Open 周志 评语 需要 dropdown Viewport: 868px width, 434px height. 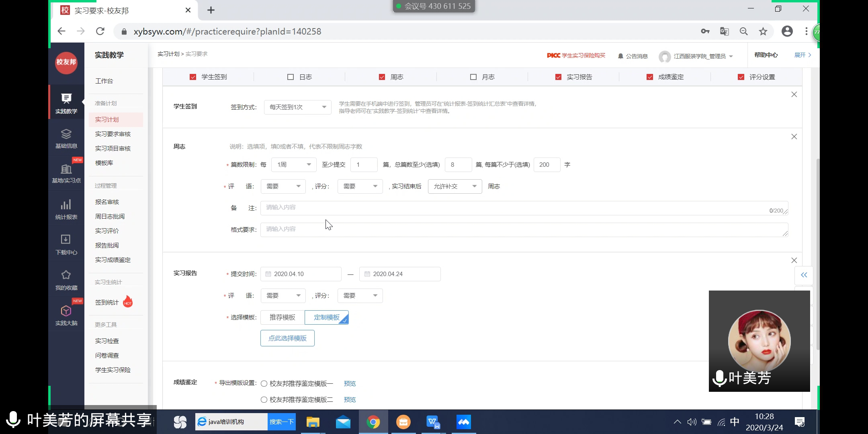coord(283,186)
